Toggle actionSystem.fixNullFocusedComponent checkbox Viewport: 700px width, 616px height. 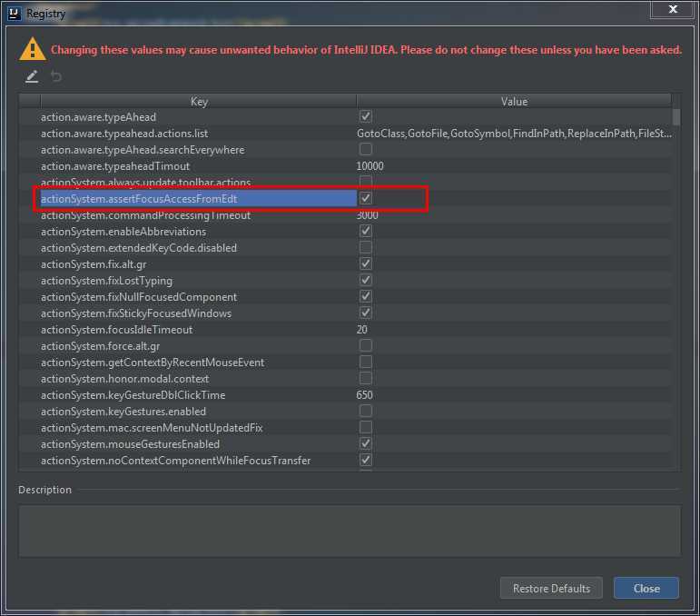point(365,296)
